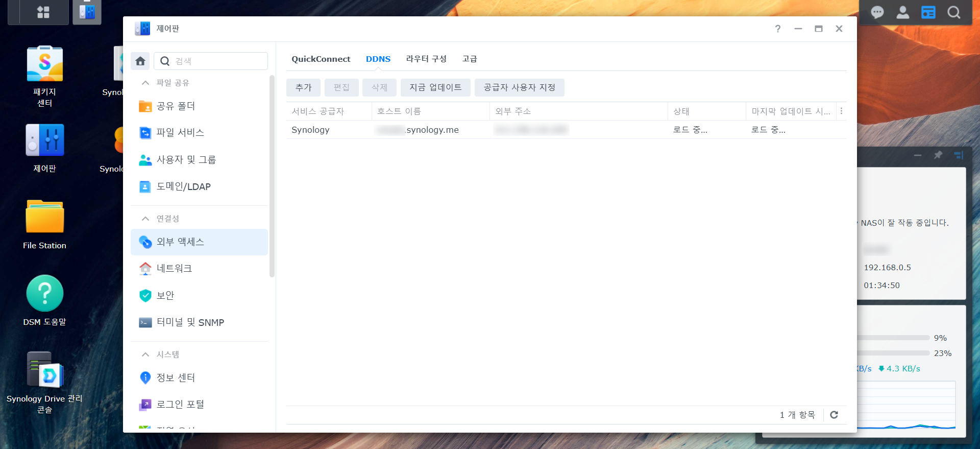Pin the widget panel
The image size is (980, 449).
point(938,155)
